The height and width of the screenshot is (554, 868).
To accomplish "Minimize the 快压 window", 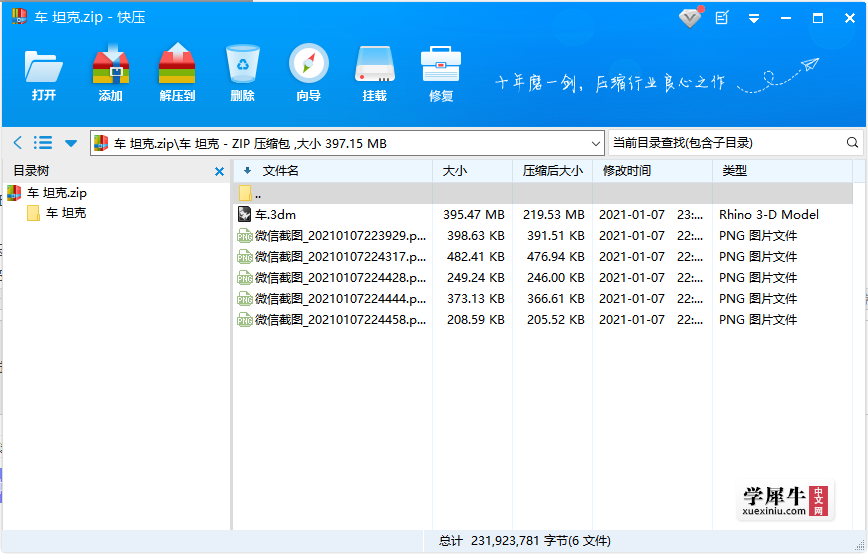I will [x=786, y=18].
